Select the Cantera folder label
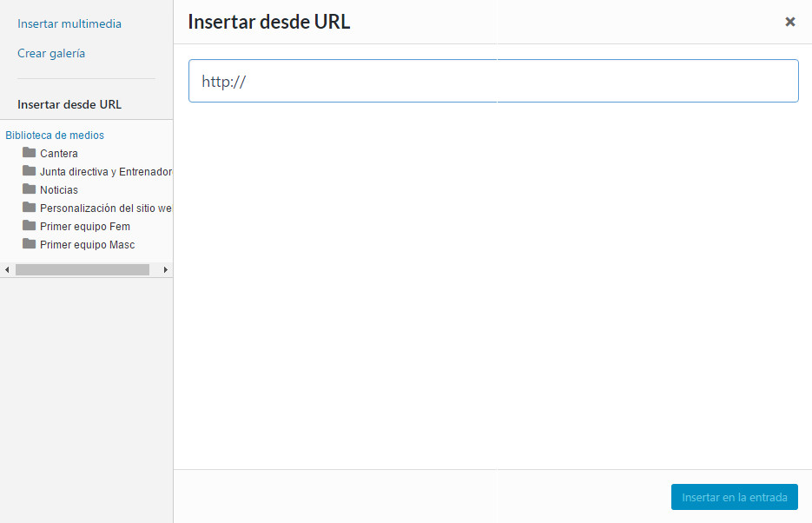This screenshot has width=812, height=523. pos(59,154)
